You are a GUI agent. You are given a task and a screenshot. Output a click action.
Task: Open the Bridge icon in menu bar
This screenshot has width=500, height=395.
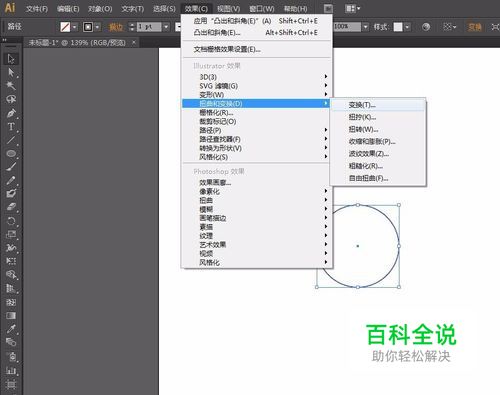pyautogui.click(x=328, y=8)
